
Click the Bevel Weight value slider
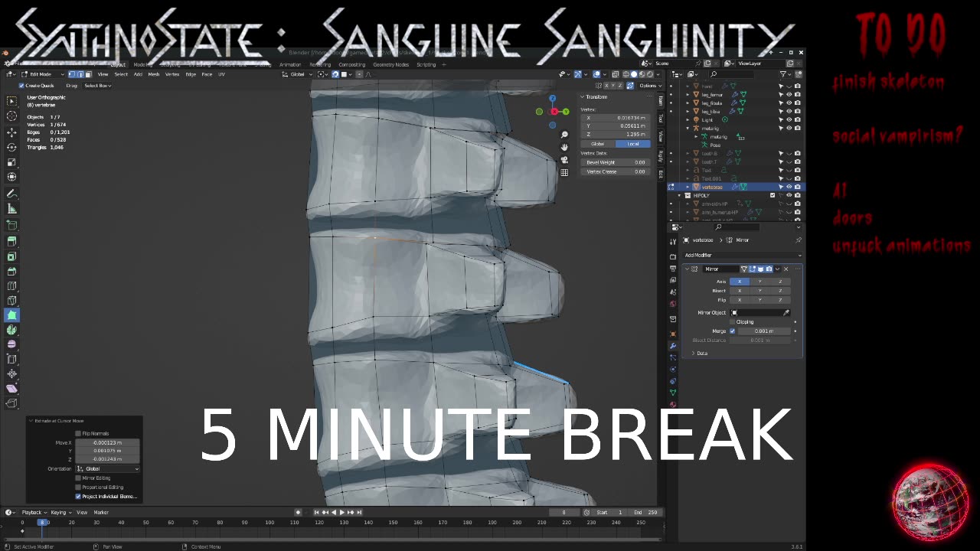click(x=616, y=162)
